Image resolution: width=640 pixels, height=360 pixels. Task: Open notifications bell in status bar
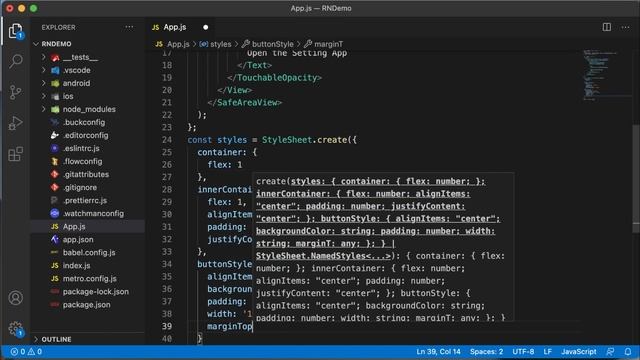[x=628, y=351]
